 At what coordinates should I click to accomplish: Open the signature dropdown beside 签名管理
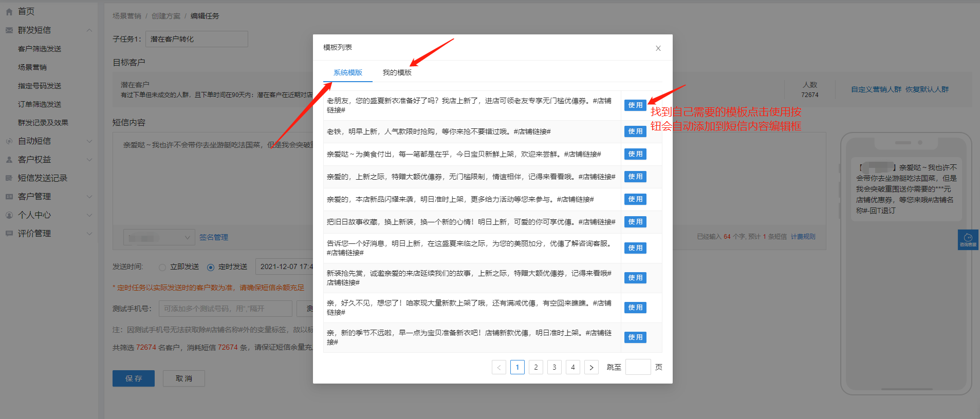click(x=159, y=237)
